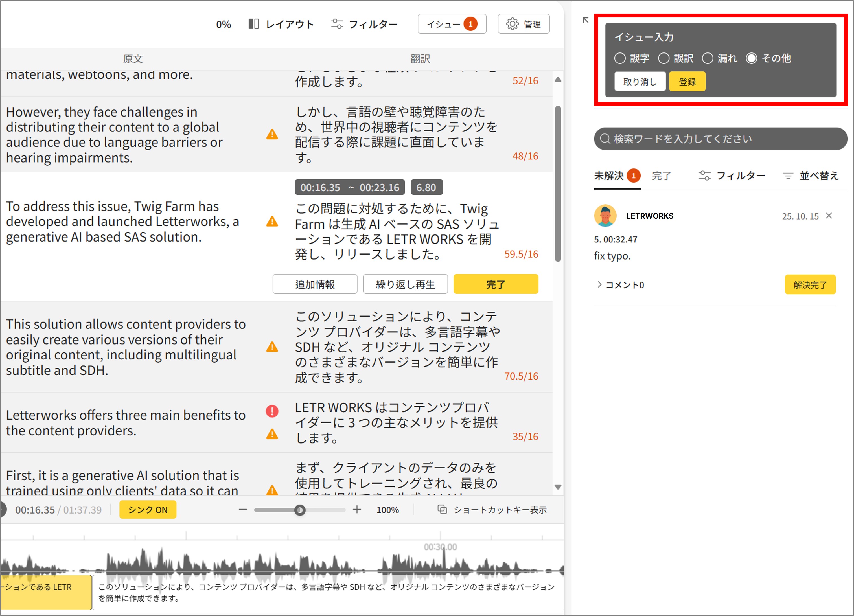Select the 誤訳 (mistranslation) radio button

[x=664, y=58]
